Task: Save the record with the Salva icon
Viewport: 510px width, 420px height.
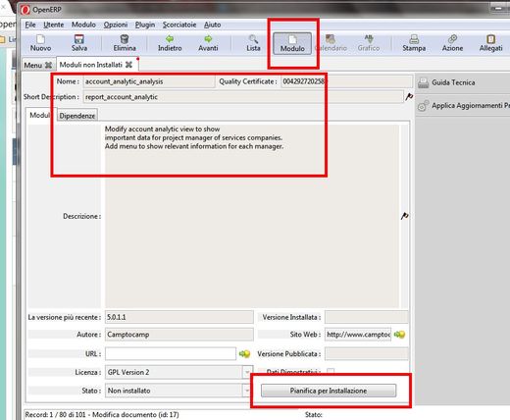Action: coord(79,43)
